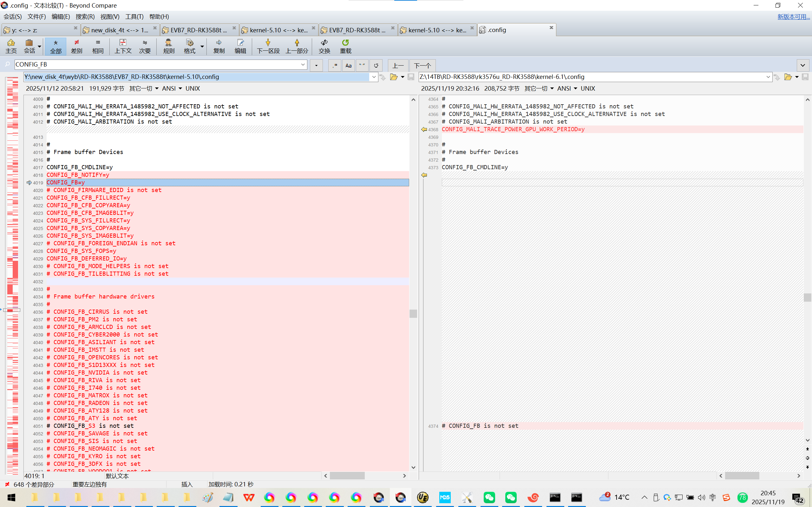The image size is (812, 507).
Task: Open the 搜索(R) menu
Action: click(85, 16)
